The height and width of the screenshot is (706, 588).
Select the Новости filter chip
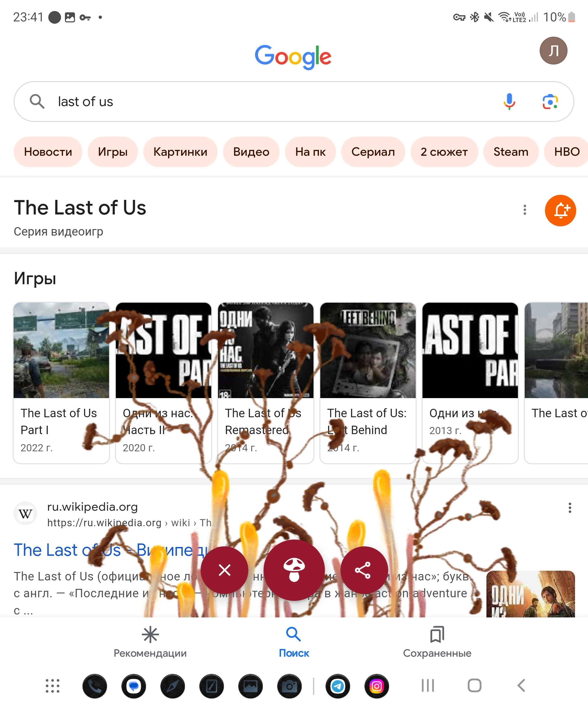(x=48, y=152)
